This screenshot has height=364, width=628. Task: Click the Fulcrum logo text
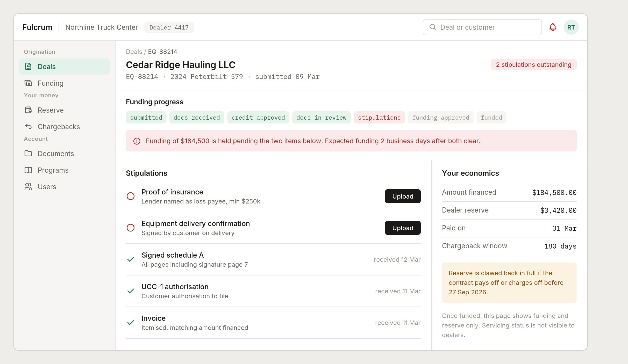pyautogui.click(x=37, y=27)
